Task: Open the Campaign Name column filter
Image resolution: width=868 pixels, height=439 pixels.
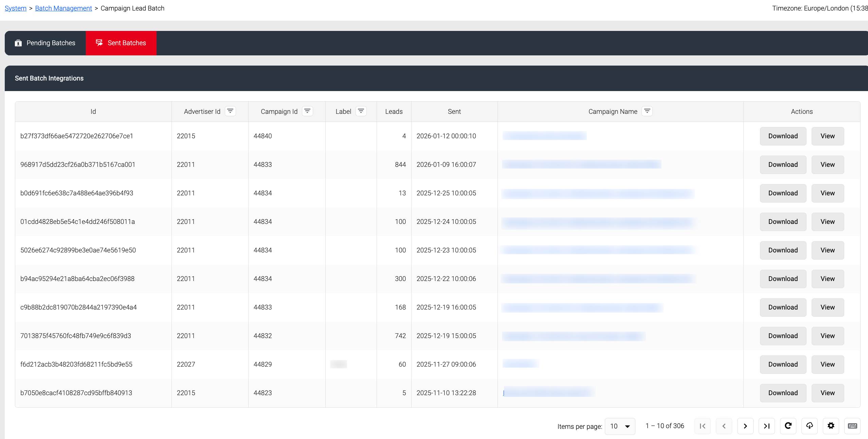Action: click(647, 111)
